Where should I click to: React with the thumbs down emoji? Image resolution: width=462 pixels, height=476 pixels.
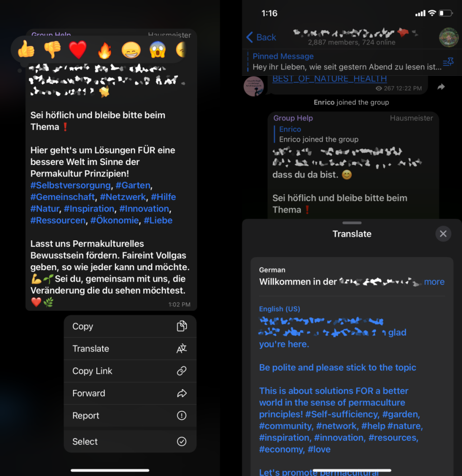point(52,49)
